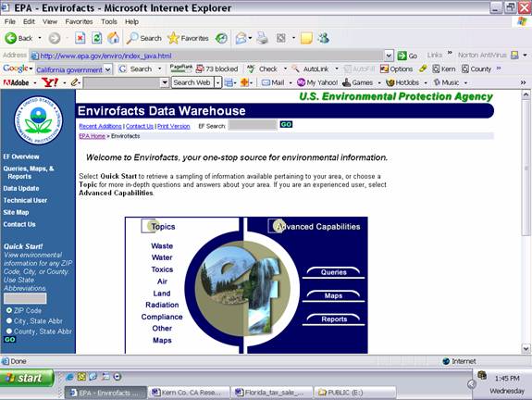The image size is (532, 400).
Task: Click the AutoLink toolbar icon
Action: pyautogui.click(x=295, y=69)
